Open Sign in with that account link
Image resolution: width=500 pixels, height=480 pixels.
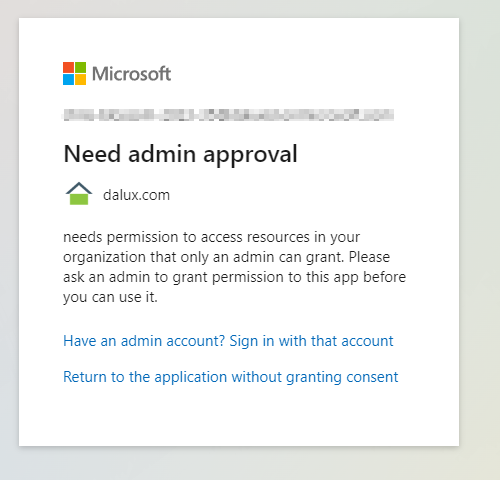228,341
